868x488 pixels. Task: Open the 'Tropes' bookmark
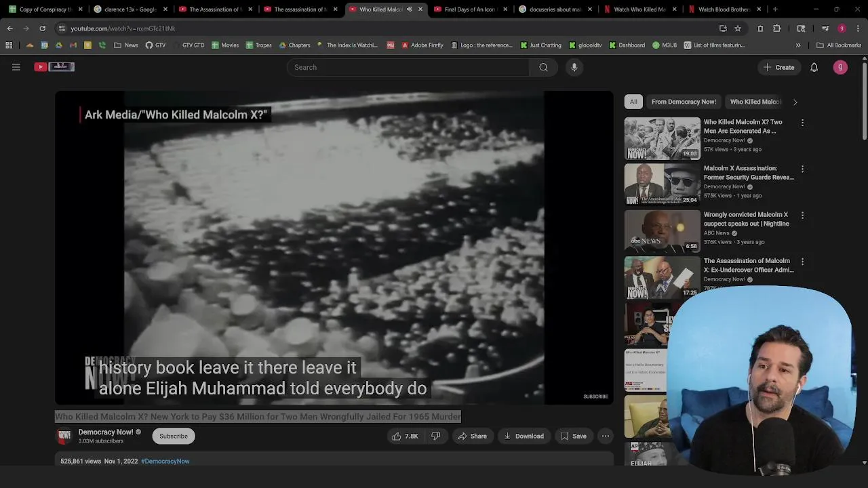click(x=258, y=45)
